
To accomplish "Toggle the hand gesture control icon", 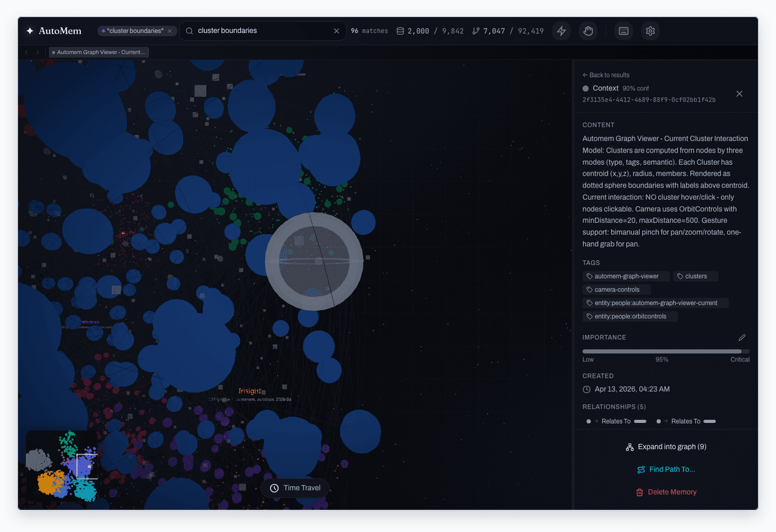I will (x=588, y=30).
